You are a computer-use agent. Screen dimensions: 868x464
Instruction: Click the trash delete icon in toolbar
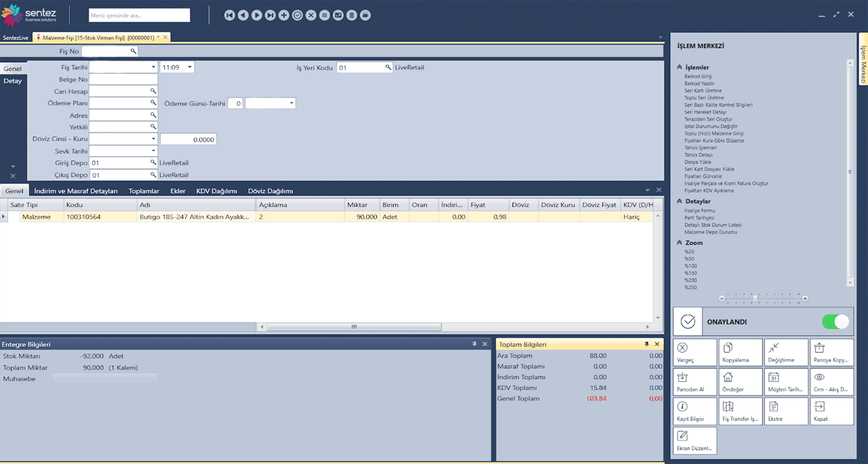(x=351, y=15)
